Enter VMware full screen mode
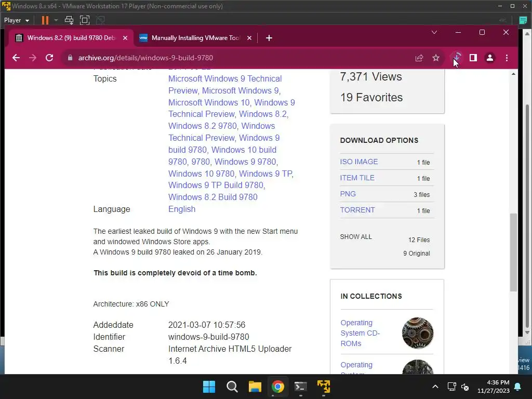 tap(85, 20)
